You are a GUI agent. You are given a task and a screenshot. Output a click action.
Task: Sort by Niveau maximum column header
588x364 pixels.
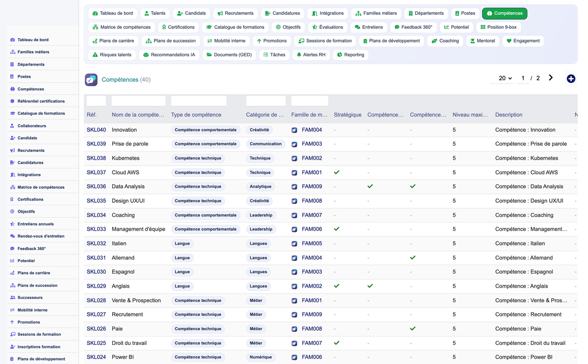pos(470,115)
